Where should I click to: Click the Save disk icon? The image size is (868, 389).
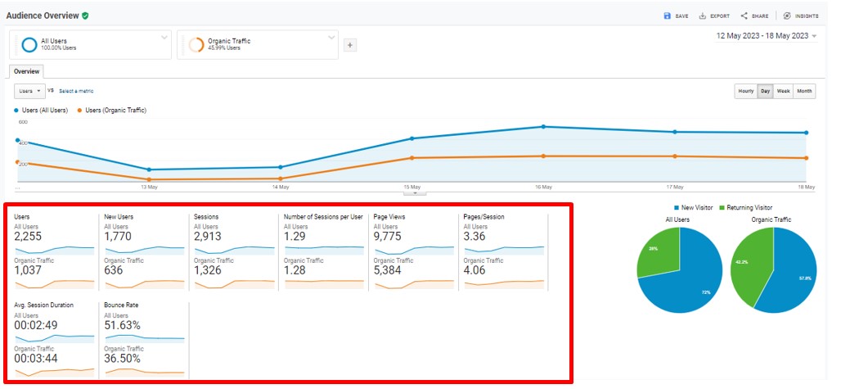point(667,16)
